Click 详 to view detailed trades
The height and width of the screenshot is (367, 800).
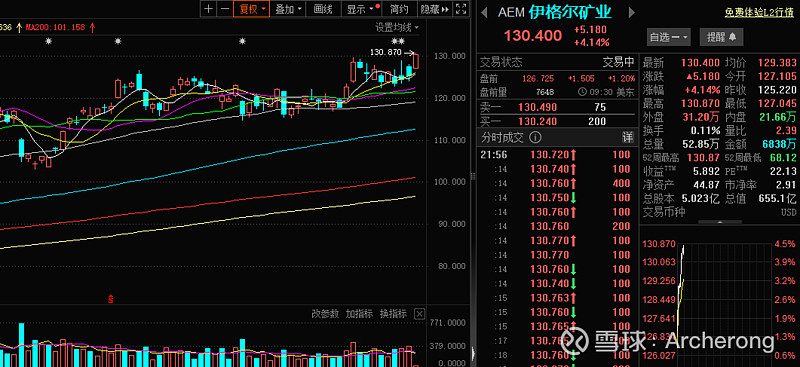click(627, 138)
